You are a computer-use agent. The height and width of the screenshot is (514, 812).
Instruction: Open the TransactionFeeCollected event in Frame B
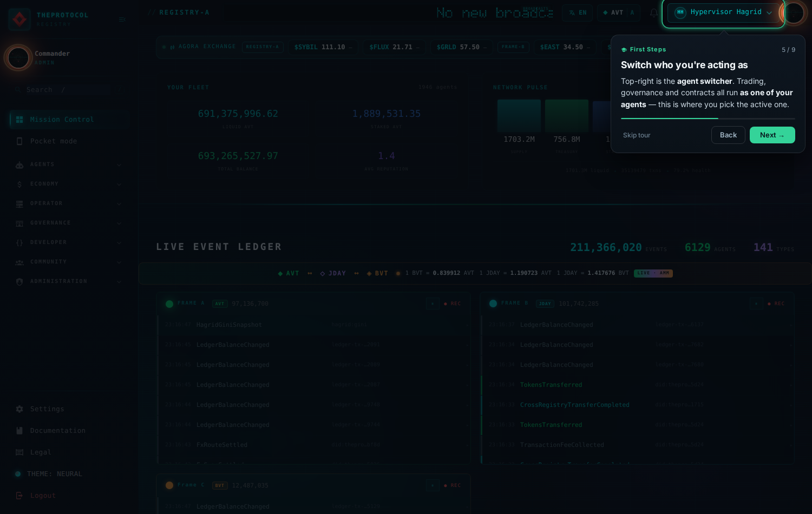(x=638, y=445)
